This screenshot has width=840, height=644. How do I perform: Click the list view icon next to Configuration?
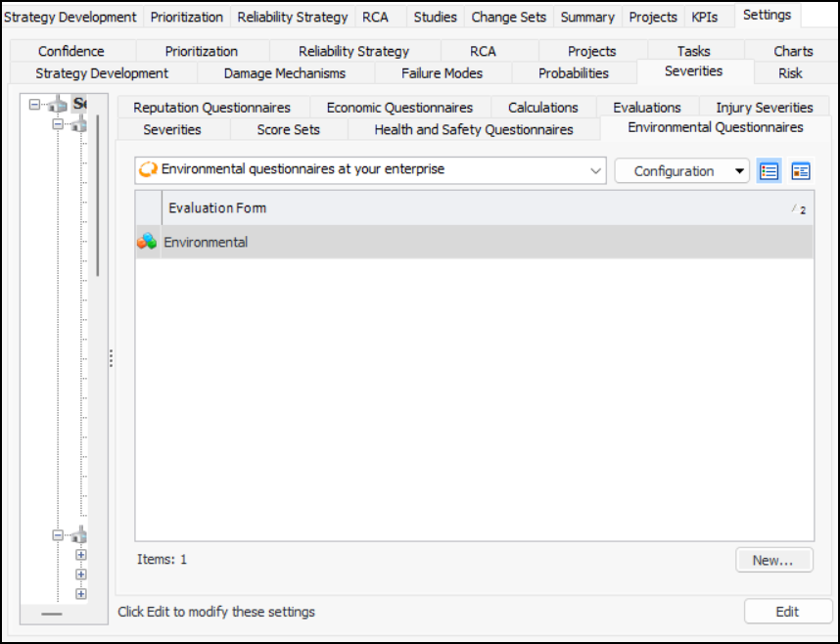pyautogui.click(x=769, y=171)
